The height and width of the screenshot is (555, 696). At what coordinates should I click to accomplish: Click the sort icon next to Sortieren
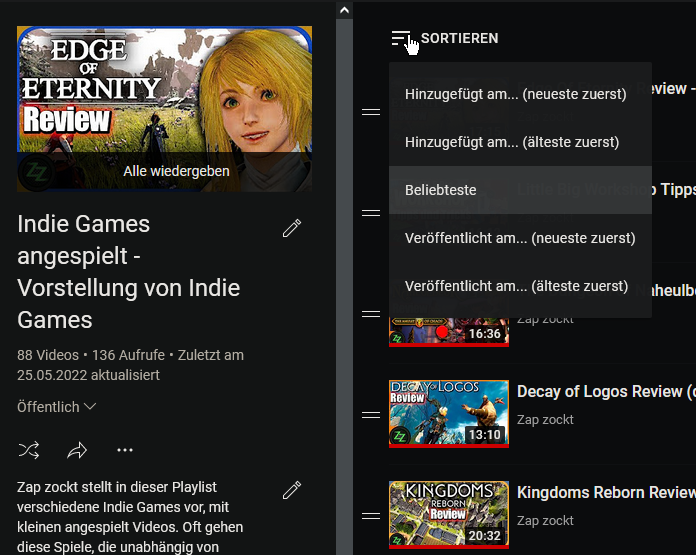[401, 38]
